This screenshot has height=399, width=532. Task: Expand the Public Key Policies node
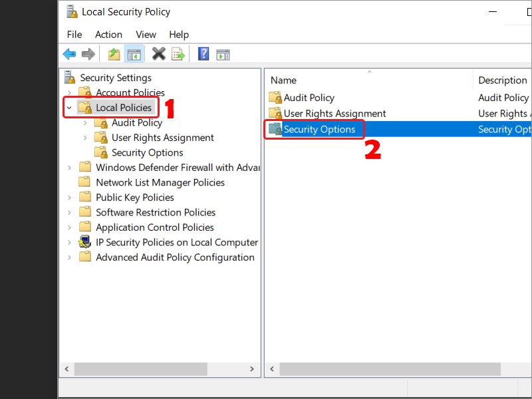(69, 197)
